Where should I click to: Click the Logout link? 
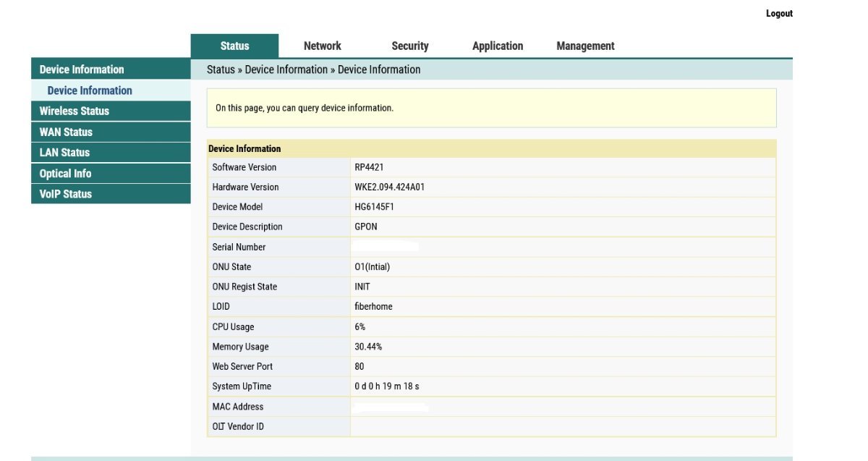(x=779, y=14)
